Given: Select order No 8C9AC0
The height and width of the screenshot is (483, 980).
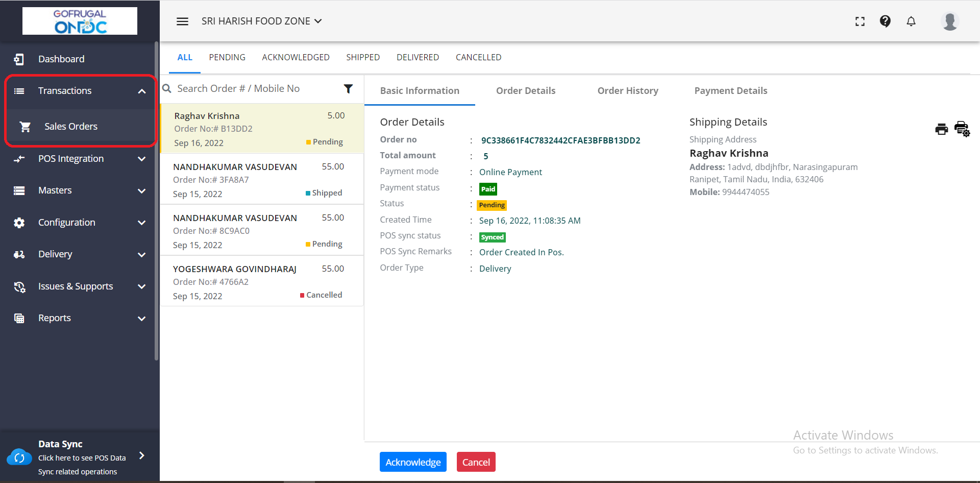Looking at the screenshot, I should point(262,230).
